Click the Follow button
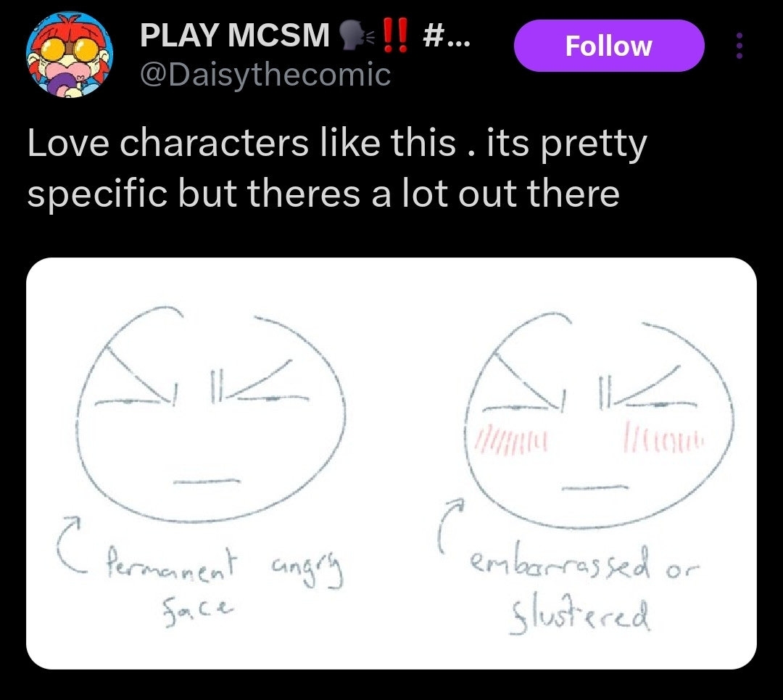 [x=609, y=46]
